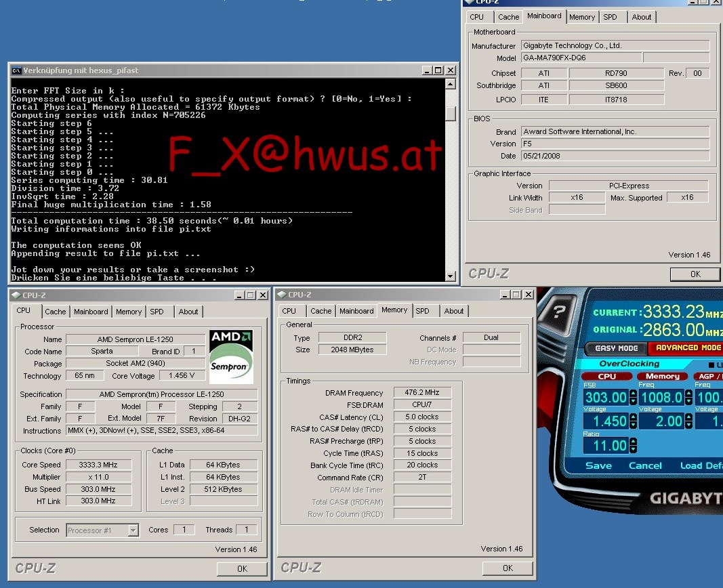Viewport: 723px width, 588px height.
Task: Open Memory tab in CPU-Z Mainboard window
Action: (582, 17)
